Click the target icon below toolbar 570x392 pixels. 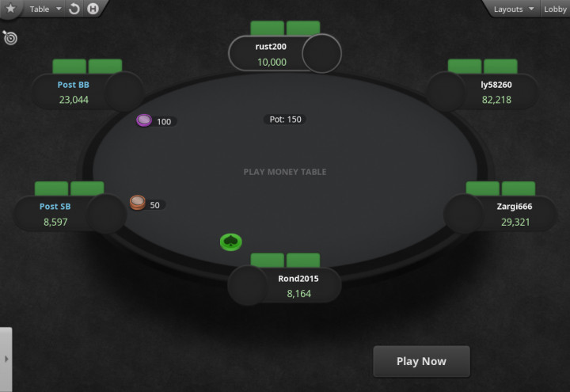pos(9,37)
